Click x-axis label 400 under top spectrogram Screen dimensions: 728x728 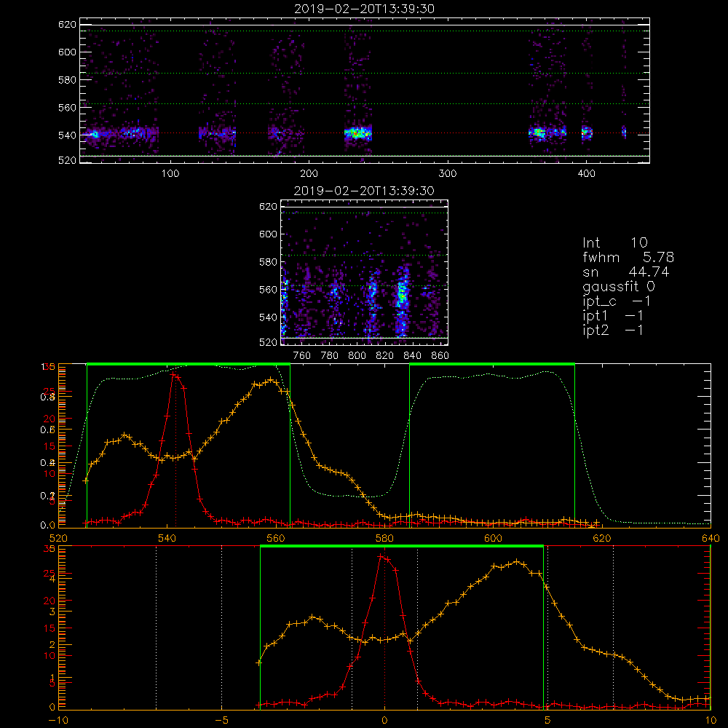click(586, 174)
